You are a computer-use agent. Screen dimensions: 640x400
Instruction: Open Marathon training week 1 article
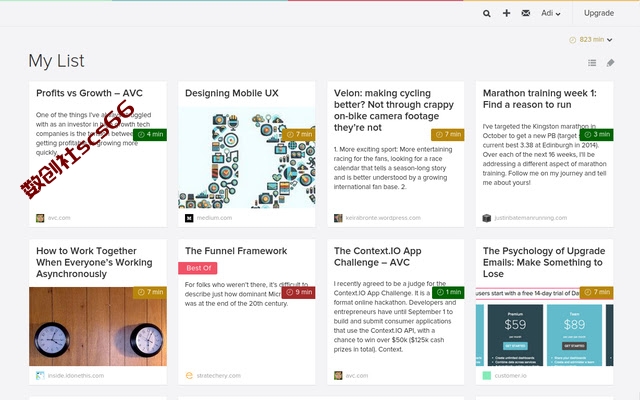540,99
